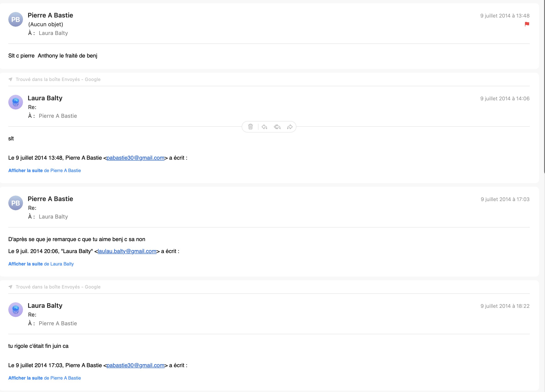Click the red flag on first message
The height and width of the screenshot is (392, 545).
point(527,24)
